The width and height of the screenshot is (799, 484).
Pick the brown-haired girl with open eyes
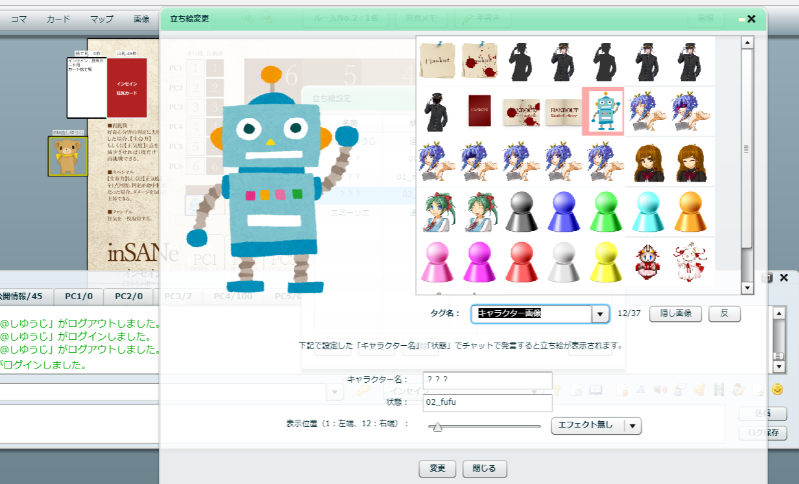[x=648, y=163]
